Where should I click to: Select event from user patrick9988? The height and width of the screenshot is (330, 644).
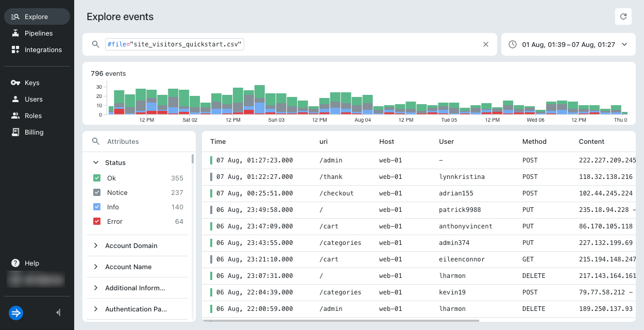pyautogui.click(x=418, y=210)
